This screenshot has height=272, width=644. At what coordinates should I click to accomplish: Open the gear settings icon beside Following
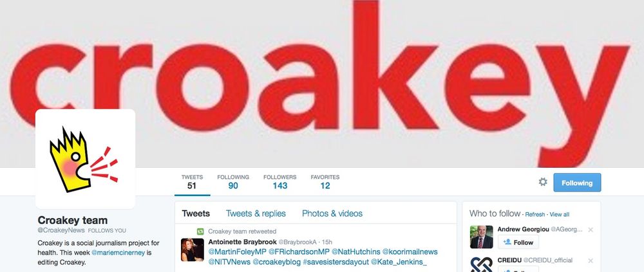pyautogui.click(x=543, y=182)
